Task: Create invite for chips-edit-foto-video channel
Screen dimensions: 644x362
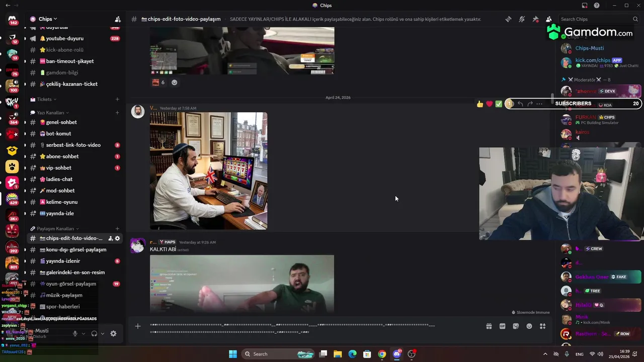Action: coord(110,238)
